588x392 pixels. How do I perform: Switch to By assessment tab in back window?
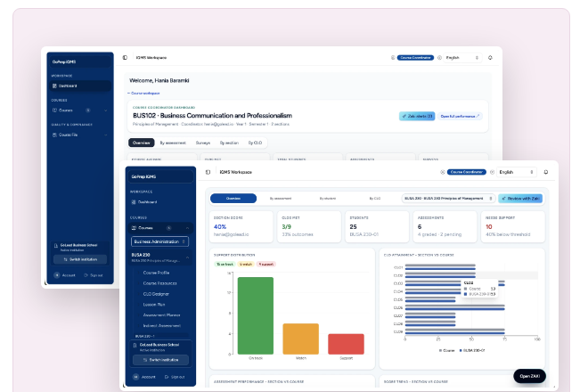click(173, 143)
